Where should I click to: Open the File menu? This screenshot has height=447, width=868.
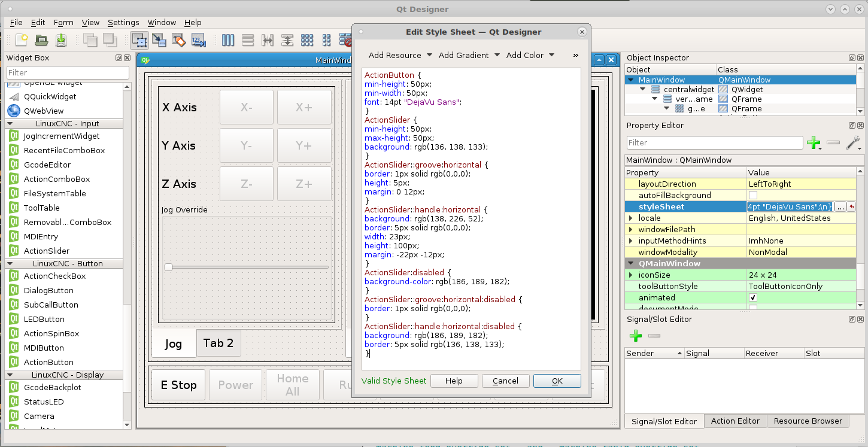[x=16, y=22]
